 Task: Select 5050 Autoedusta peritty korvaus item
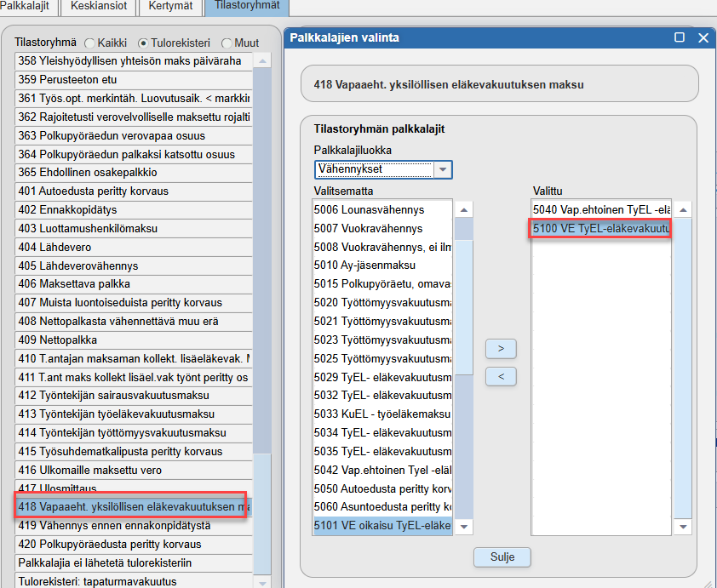point(382,488)
